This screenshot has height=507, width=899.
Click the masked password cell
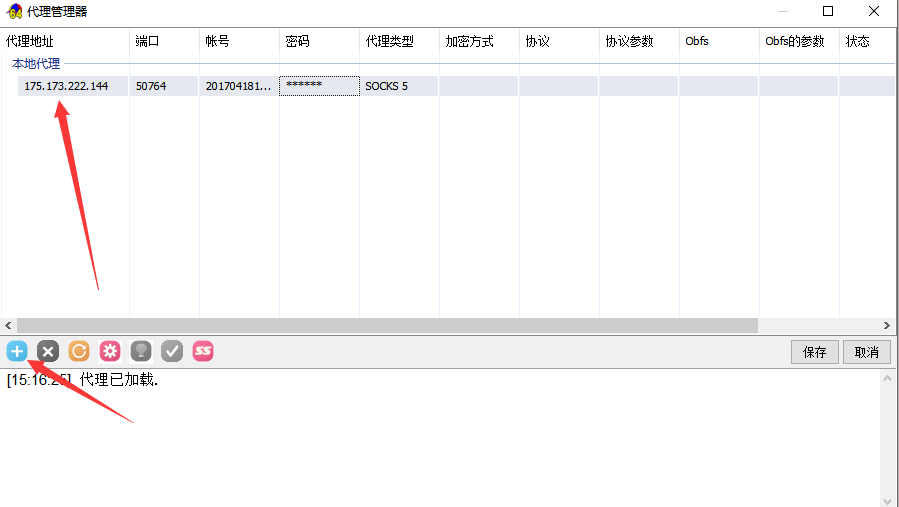click(319, 86)
